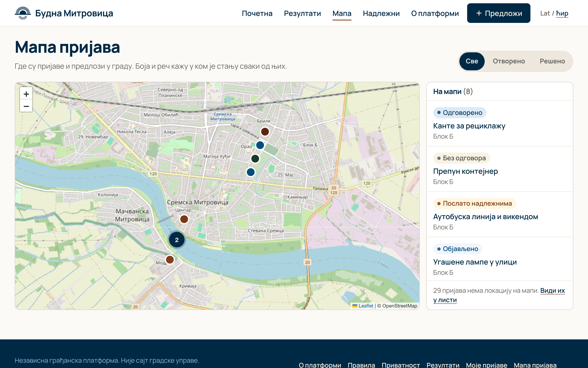The image size is (588, 368).
Task: Show all reports with Све filter
Action: coord(472,61)
